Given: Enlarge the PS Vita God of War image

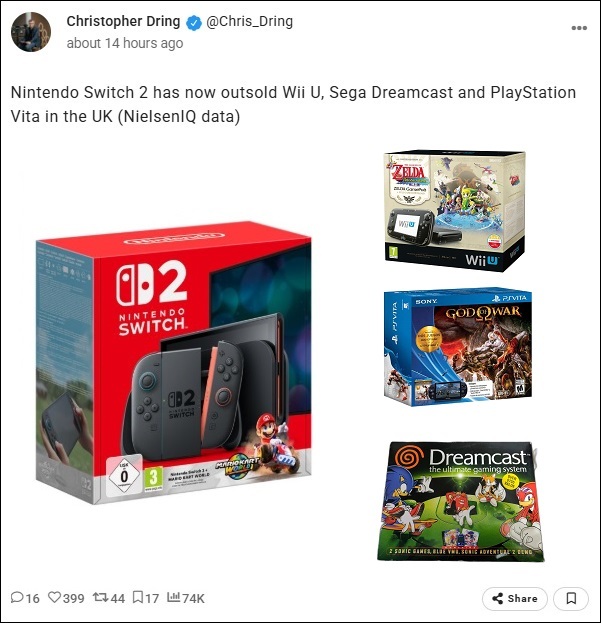Looking at the screenshot, I should [458, 346].
